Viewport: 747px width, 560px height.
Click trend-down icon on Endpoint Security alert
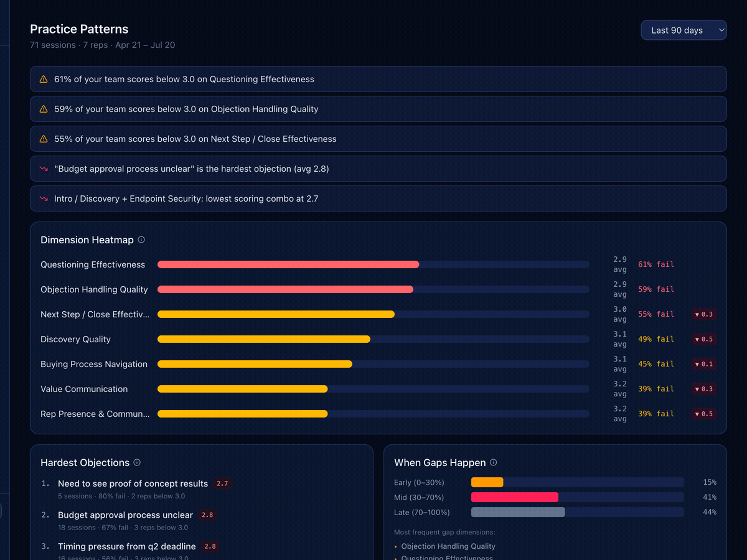tap(44, 198)
